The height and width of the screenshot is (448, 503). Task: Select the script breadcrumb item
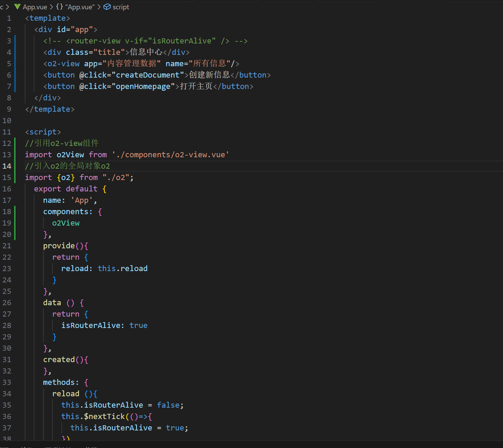point(121,7)
